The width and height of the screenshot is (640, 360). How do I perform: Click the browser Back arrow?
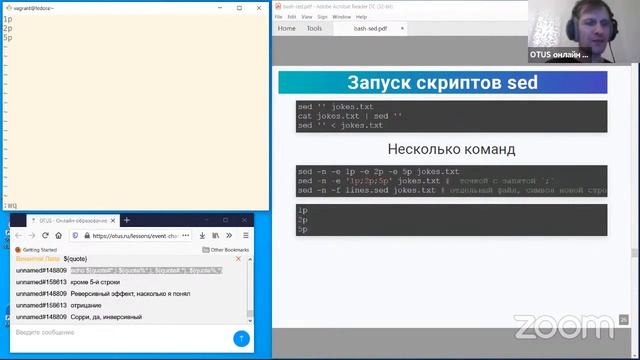pyautogui.click(x=18, y=236)
